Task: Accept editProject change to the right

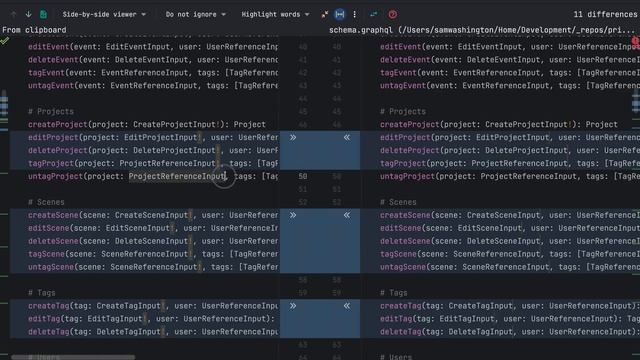Action: coord(293,138)
